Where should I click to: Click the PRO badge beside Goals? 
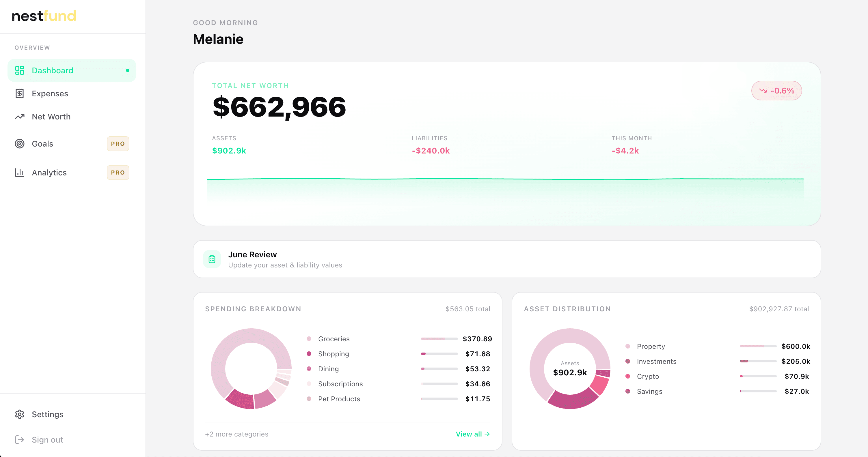point(118,144)
